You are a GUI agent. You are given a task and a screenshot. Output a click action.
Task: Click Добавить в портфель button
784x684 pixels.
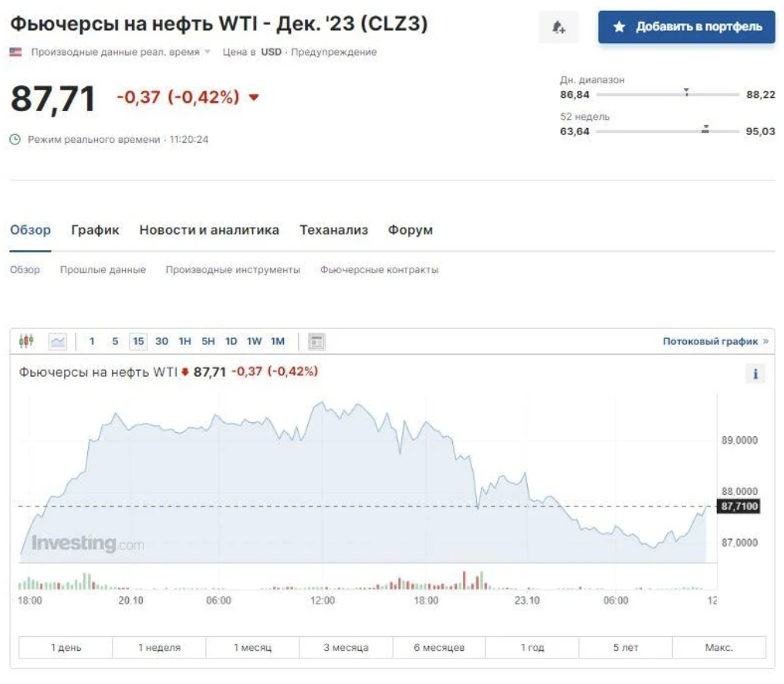pyautogui.click(x=686, y=27)
